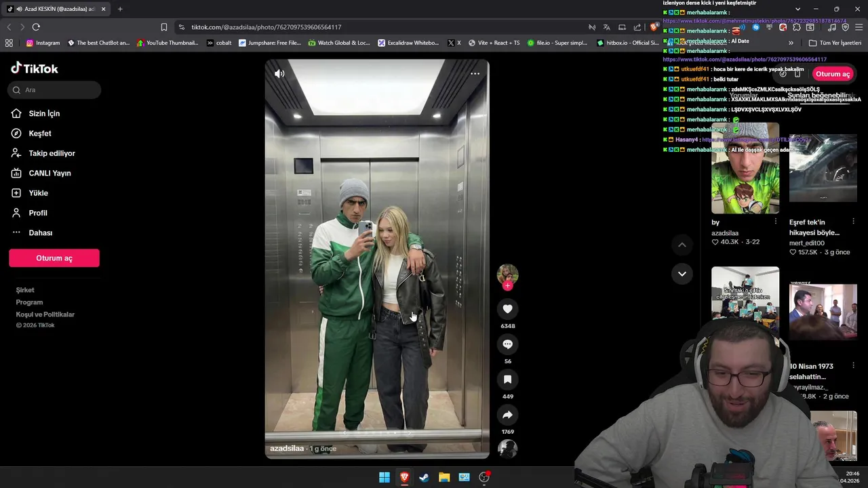Open the Yükle upload page
Image resolution: width=868 pixels, height=488 pixels.
[x=38, y=193]
